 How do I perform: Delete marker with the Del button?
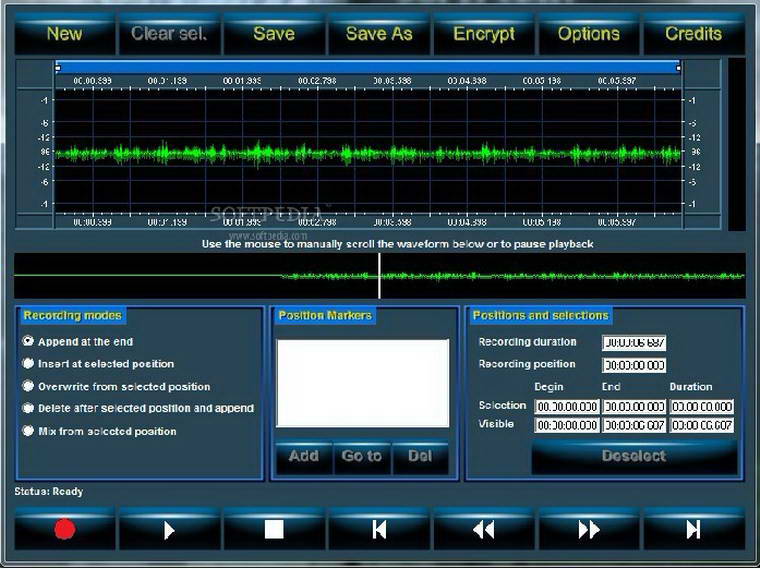click(x=420, y=456)
